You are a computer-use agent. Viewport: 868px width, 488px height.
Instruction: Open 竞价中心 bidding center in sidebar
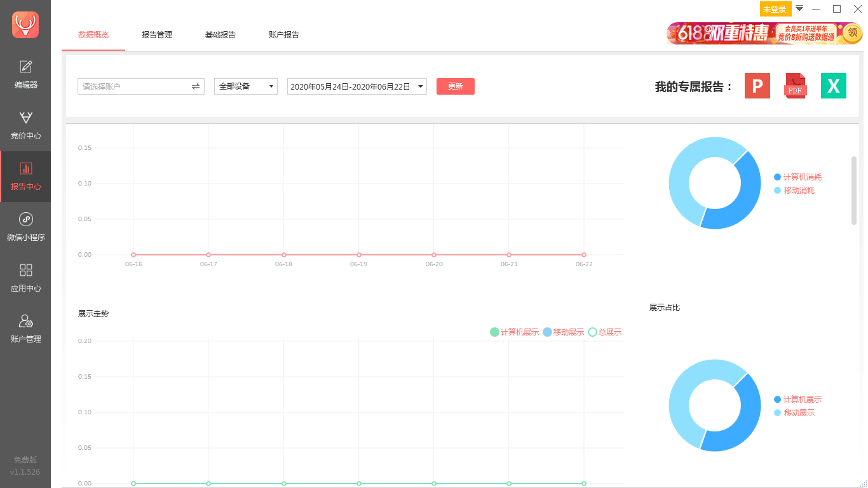pos(25,125)
